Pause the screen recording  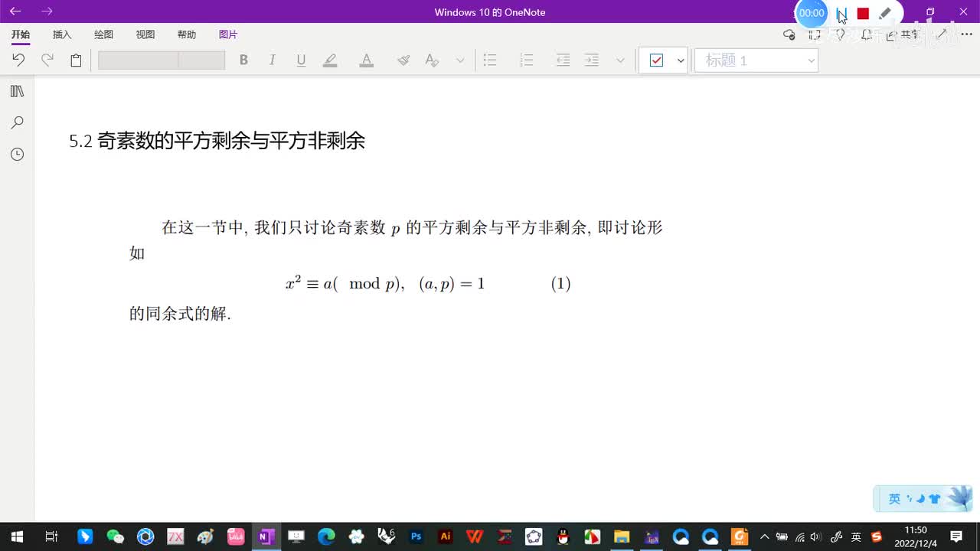841,14
